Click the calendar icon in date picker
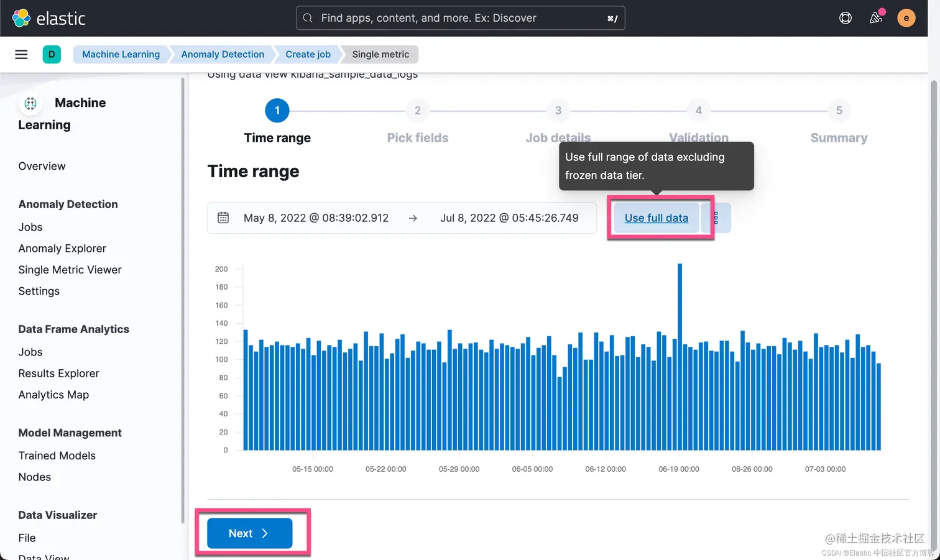940x560 pixels. click(223, 218)
